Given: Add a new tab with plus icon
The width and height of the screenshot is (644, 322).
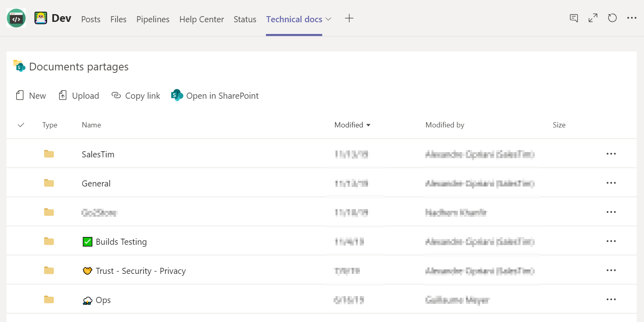Looking at the screenshot, I should coord(349,18).
